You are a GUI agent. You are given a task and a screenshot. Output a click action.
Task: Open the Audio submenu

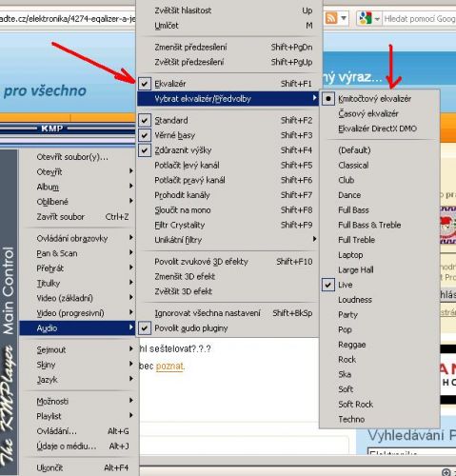click(77, 328)
